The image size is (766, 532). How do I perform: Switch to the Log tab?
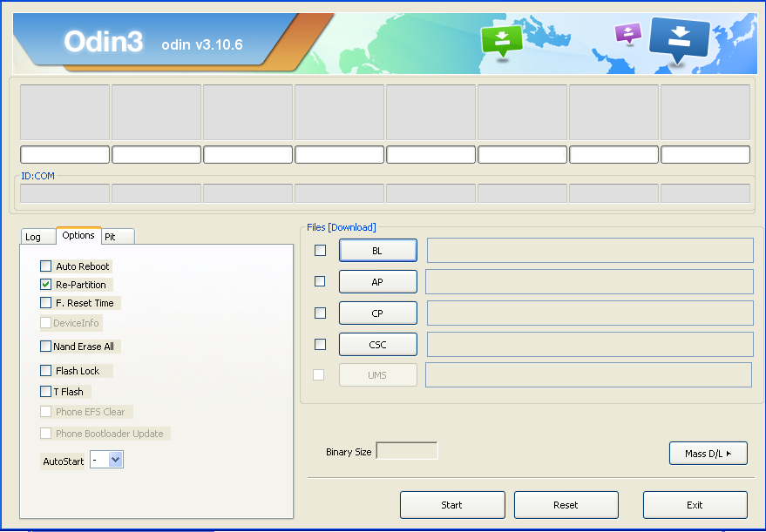coord(38,237)
